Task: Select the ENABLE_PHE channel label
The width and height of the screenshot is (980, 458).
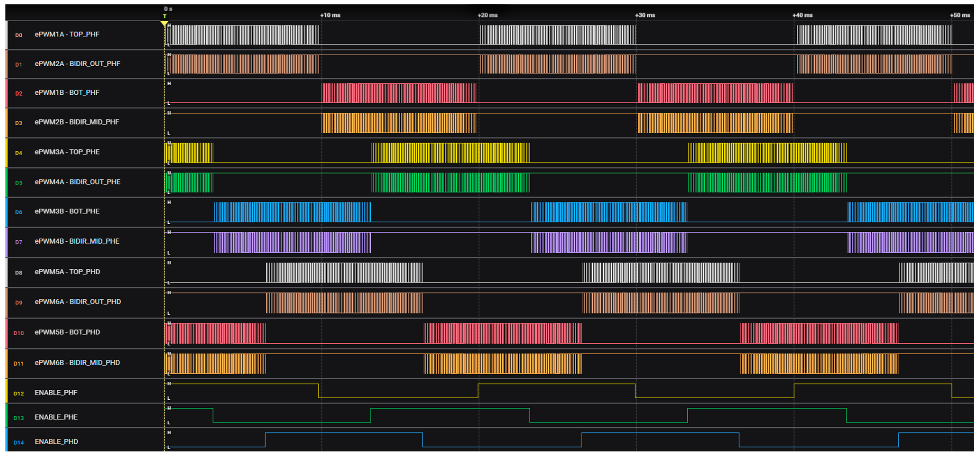Action: click(56, 417)
